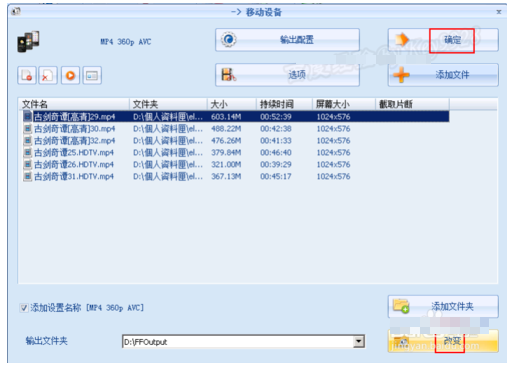
Task: Click the window icon in title bar
Action: [x=16, y=12]
